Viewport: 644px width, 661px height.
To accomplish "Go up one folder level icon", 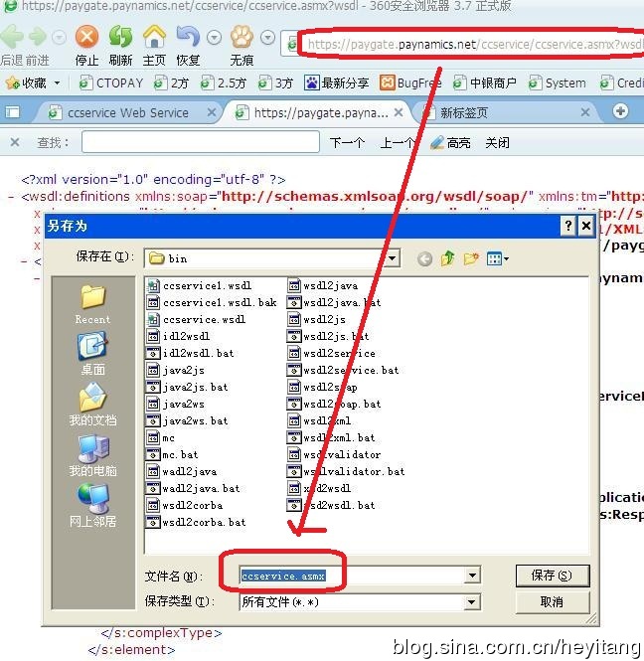I will (447, 258).
